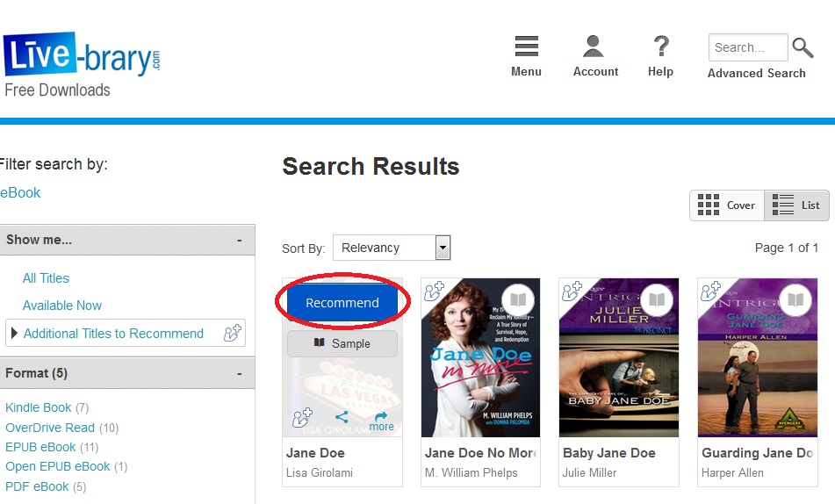This screenshot has width=835, height=504.
Task: Switch to Cover view
Action: click(726, 205)
